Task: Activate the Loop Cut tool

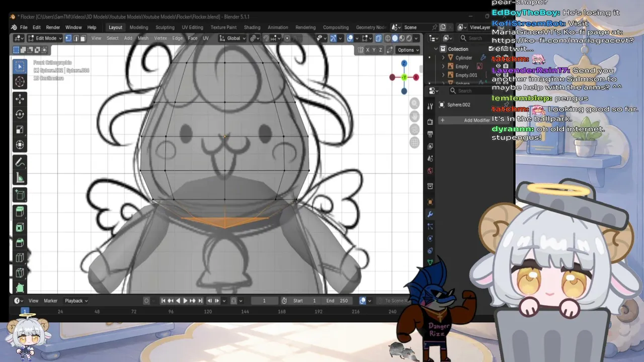Action: pos(20,258)
